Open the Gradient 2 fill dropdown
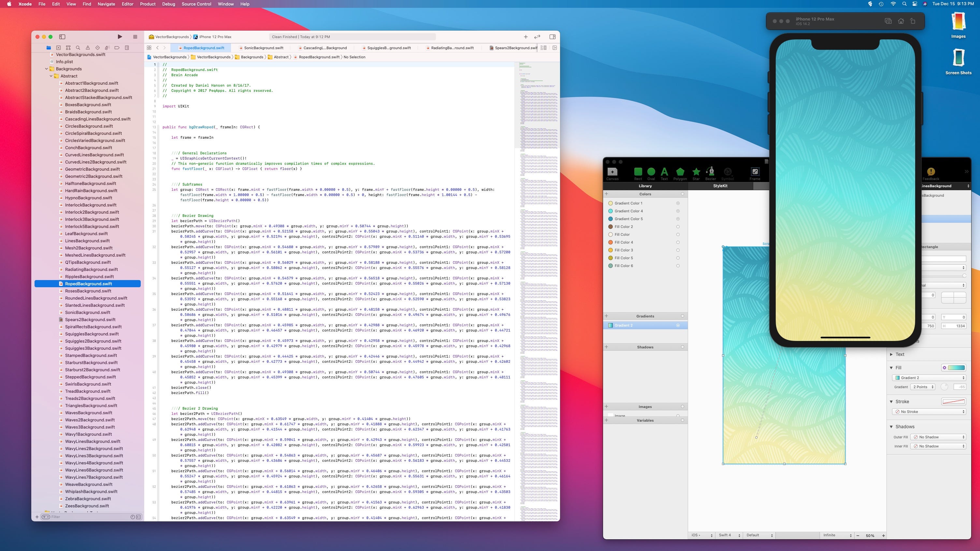 pos(930,378)
